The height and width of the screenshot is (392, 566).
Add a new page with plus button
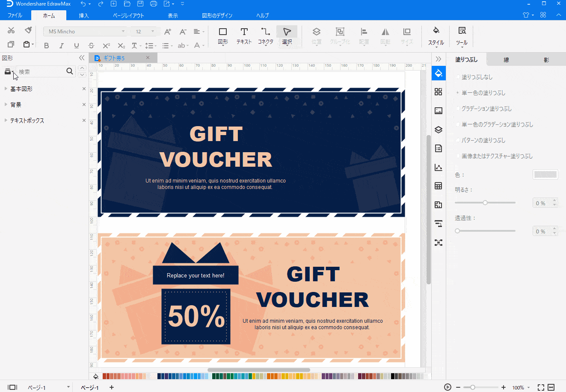pyautogui.click(x=112, y=387)
